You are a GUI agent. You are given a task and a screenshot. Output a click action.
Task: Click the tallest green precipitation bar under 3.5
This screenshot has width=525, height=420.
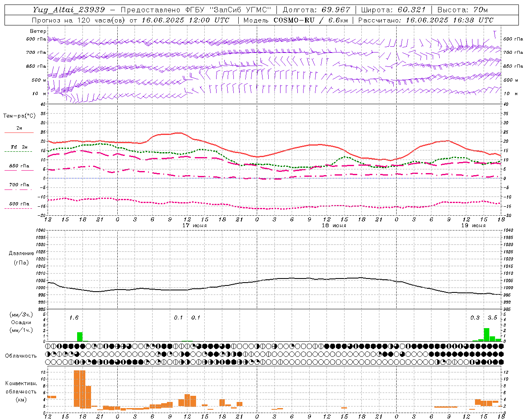(486, 335)
